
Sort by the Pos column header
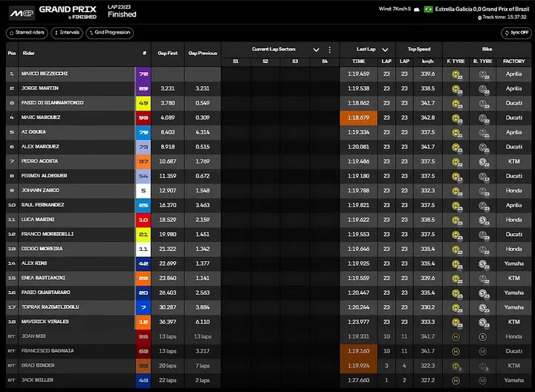[12, 53]
